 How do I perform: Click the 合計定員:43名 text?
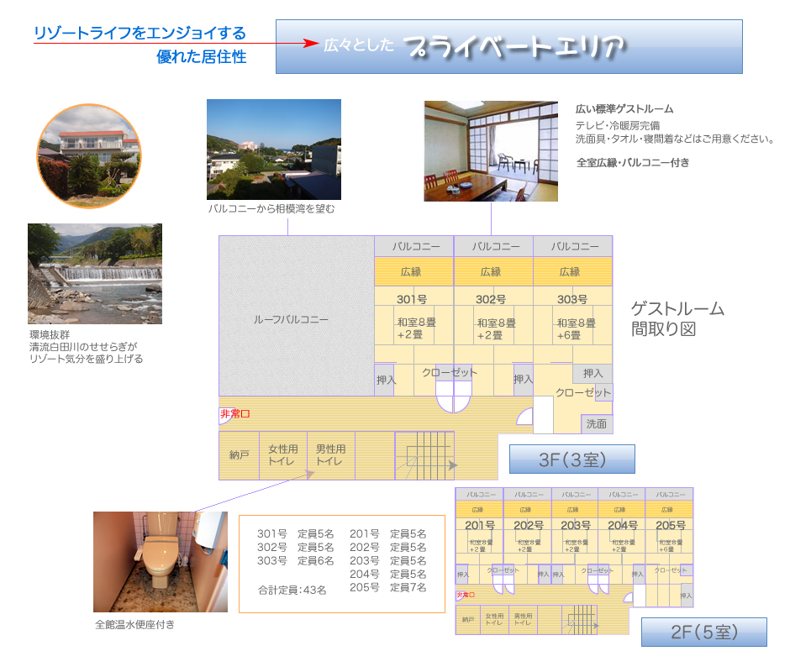pos(292,590)
